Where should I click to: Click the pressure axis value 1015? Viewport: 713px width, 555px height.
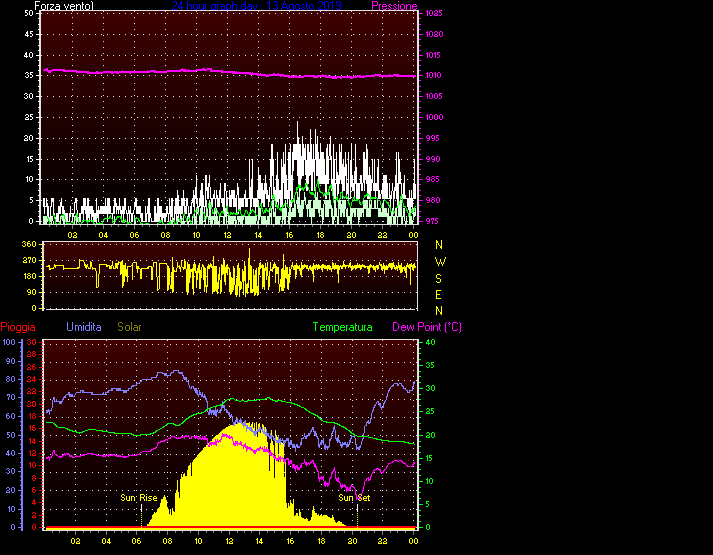pyautogui.click(x=434, y=55)
